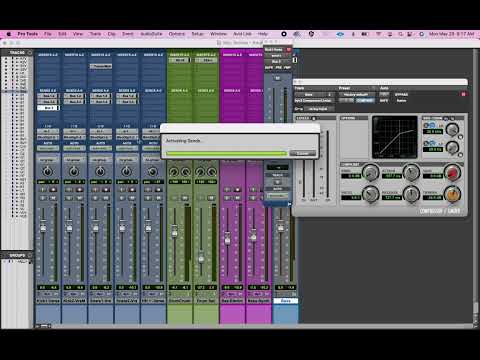The image size is (480, 360).
Task: Open the Options menu
Action: pos(177,34)
